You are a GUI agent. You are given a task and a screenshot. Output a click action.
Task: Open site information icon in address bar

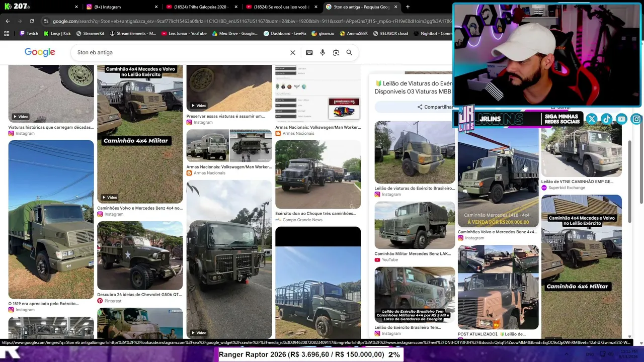pos(46,21)
